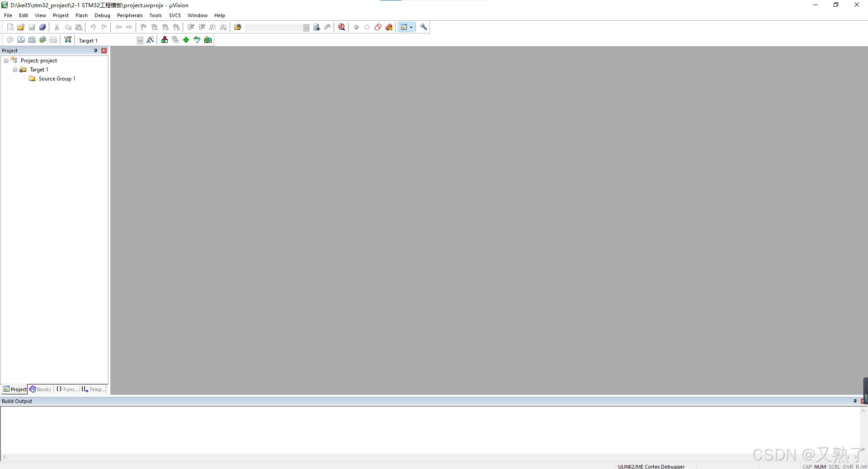Open Configuration wrench icon
This screenshot has width=868, height=469.
click(424, 27)
